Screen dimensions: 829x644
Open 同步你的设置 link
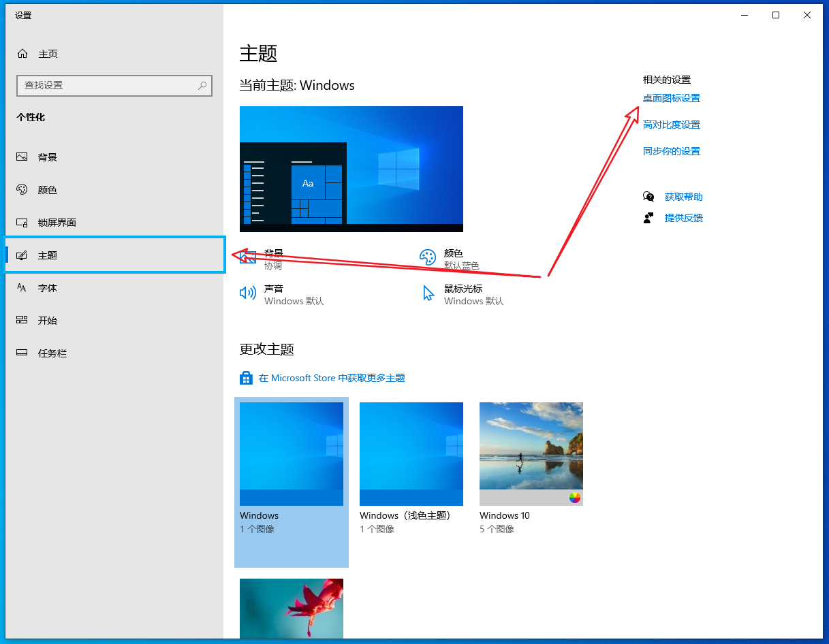click(x=672, y=151)
